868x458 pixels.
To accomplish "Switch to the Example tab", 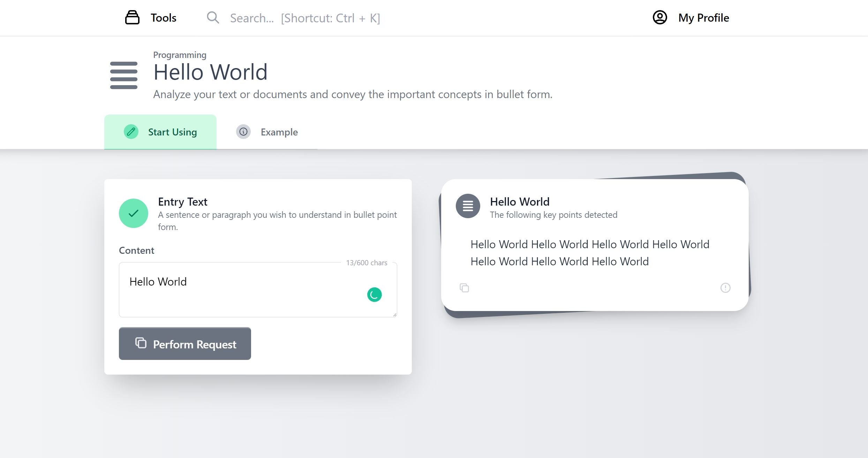I will click(x=279, y=132).
